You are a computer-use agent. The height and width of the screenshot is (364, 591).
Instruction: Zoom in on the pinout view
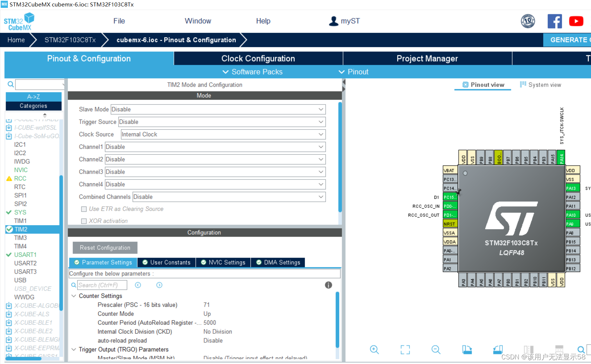coord(374,349)
